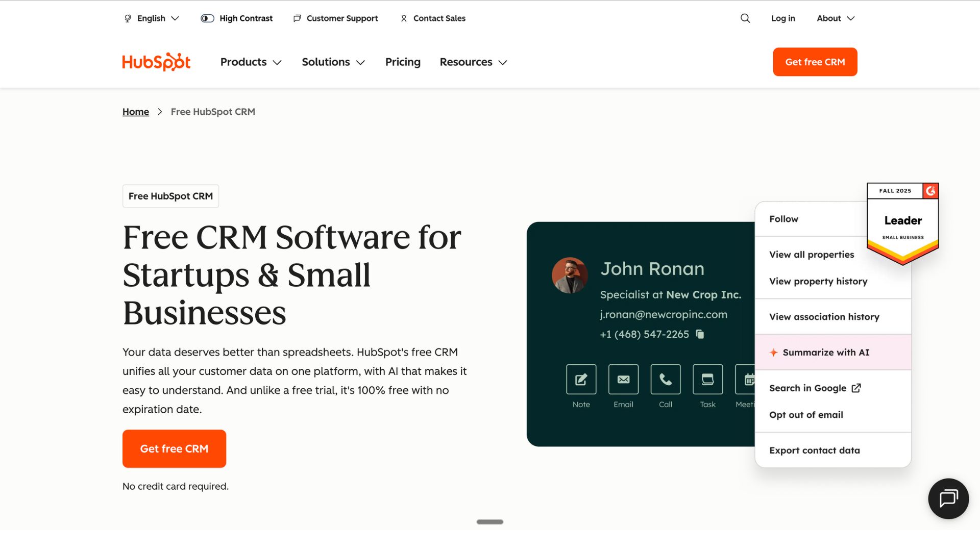Image resolution: width=980 pixels, height=551 pixels.
Task: Click hero Get free CRM button
Action: pos(174,448)
